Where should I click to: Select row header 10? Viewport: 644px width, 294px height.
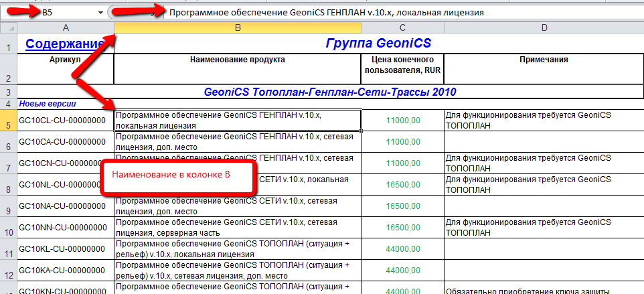(9, 227)
